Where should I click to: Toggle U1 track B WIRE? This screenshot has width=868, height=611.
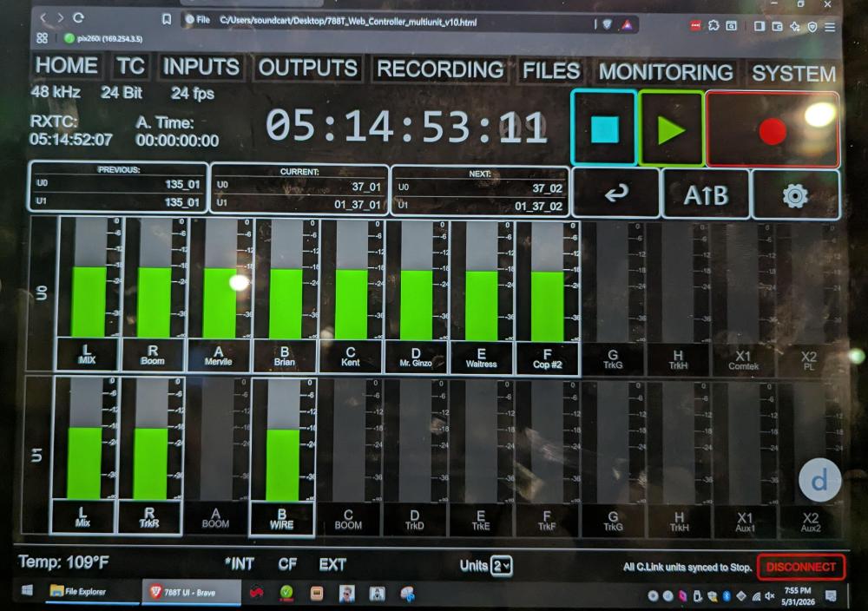(282, 519)
